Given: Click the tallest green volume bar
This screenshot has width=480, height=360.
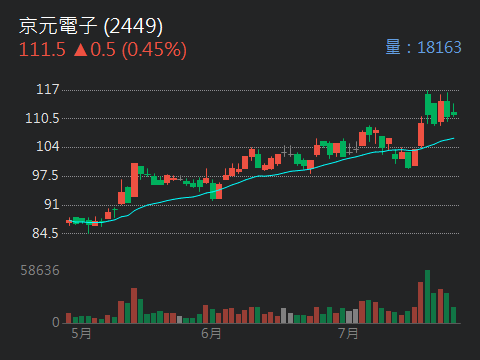Looking at the screenshot, I should pos(427,297).
